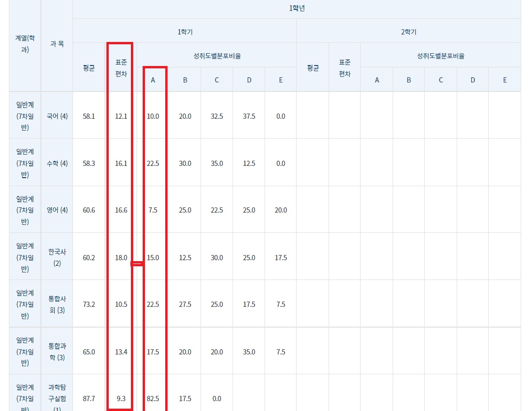The image size is (532, 411).
Task: Click the 통합사회 (3) subject cell
Action: tap(56, 304)
